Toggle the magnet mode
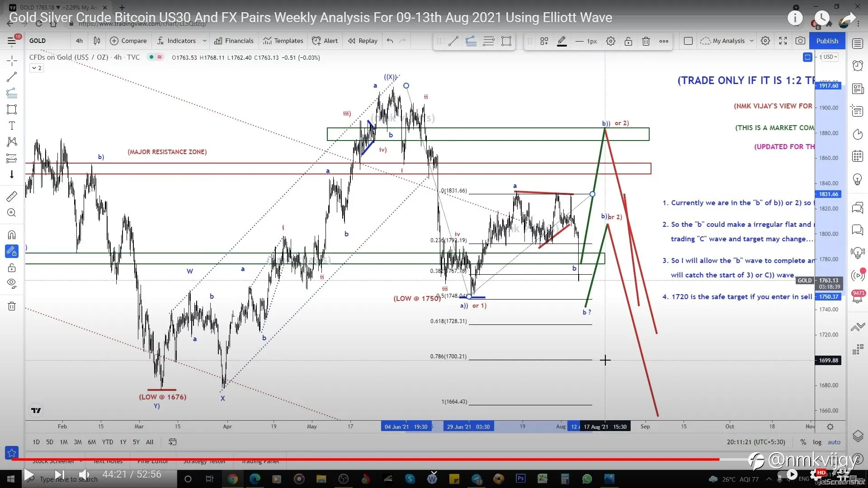 pos(12,235)
